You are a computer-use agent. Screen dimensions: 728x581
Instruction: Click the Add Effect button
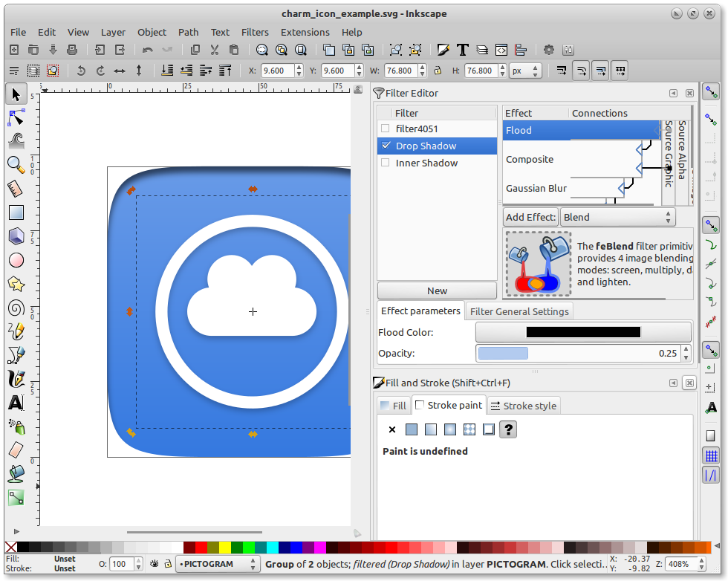click(530, 217)
